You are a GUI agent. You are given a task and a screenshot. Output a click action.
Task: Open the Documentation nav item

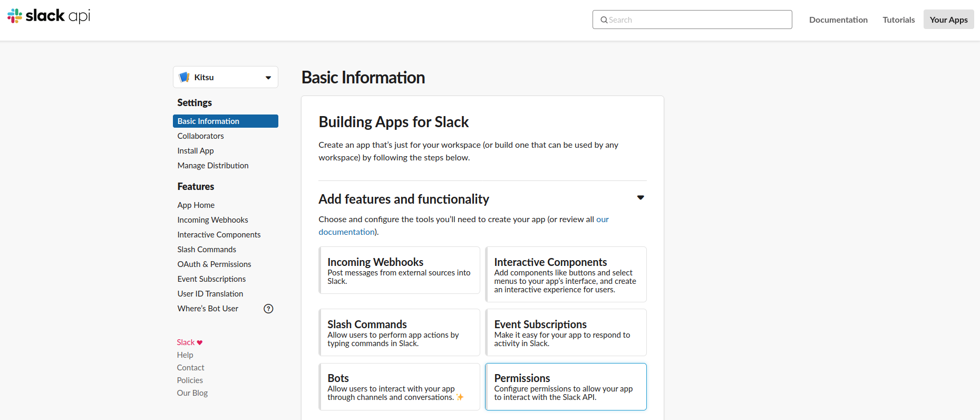(x=838, y=20)
